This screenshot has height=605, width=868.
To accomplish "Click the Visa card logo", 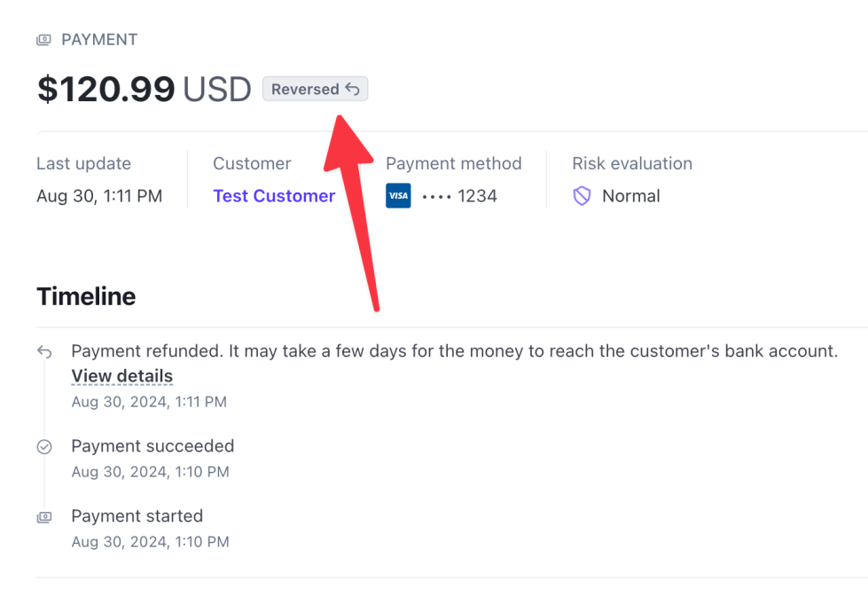I will (x=398, y=196).
